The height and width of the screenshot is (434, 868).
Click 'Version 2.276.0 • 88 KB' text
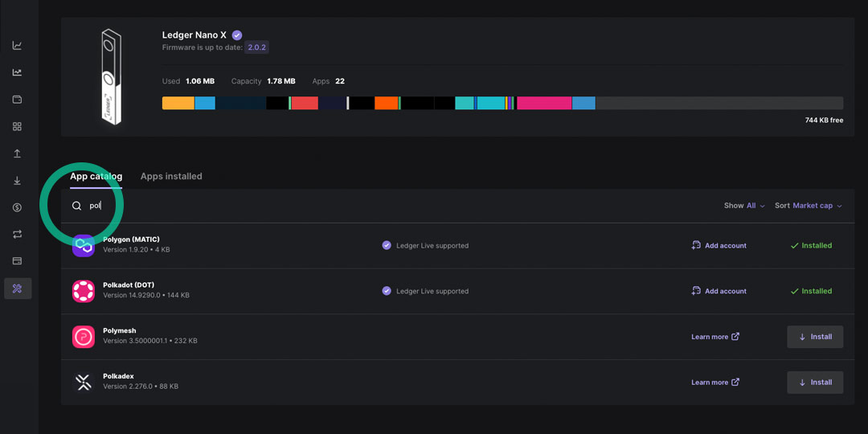tap(141, 386)
